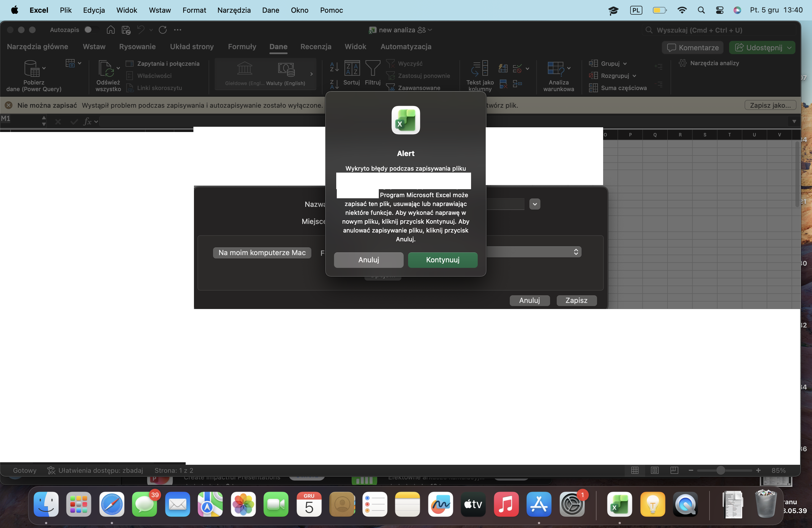Switch to page break preview view icon
This screenshot has width=812, height=528.
674,470
